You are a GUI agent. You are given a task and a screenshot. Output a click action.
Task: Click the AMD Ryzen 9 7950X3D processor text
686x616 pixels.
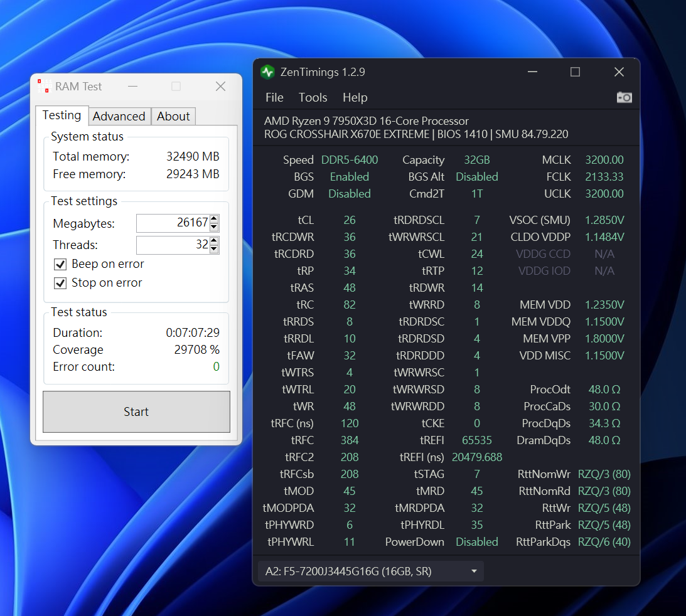tap(366, 121)
